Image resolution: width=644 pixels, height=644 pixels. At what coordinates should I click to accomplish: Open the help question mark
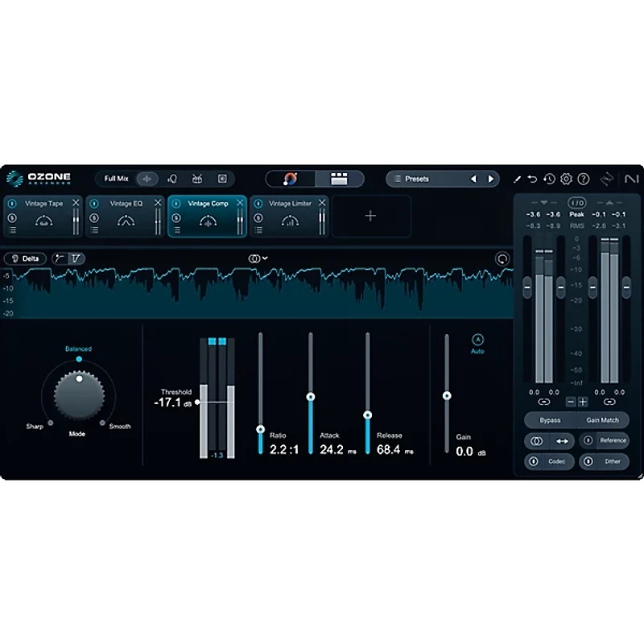point(583,179)
